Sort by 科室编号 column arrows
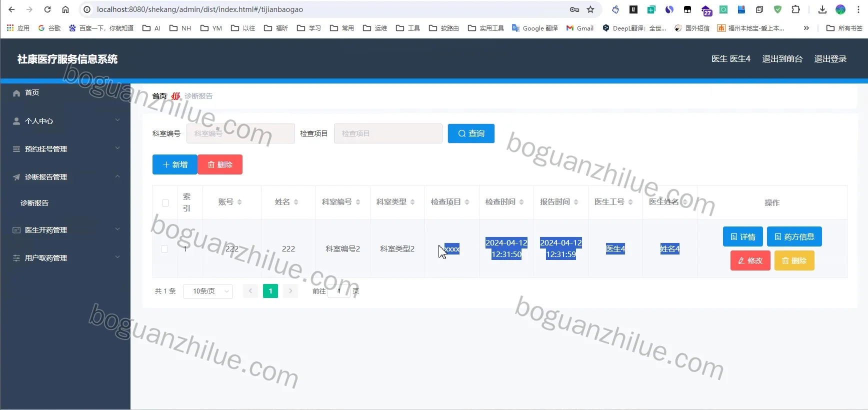Image resolution: width=868 pixels, height=410 pixels. (358, 202)
